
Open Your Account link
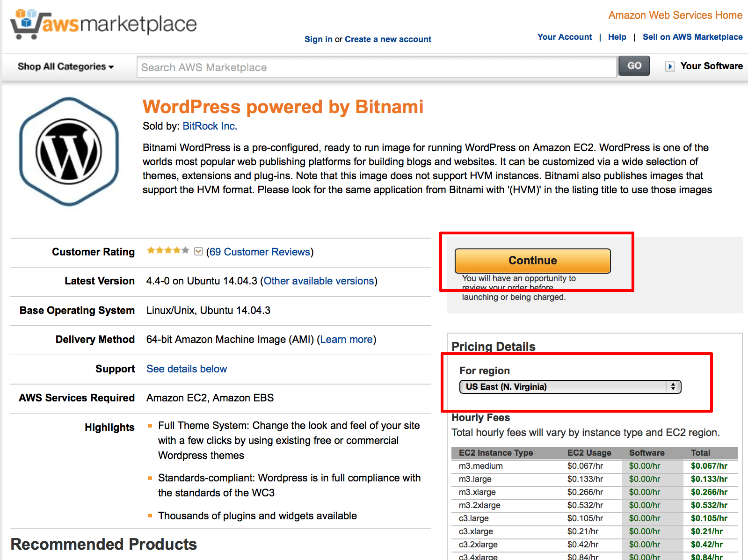(565, 37)
